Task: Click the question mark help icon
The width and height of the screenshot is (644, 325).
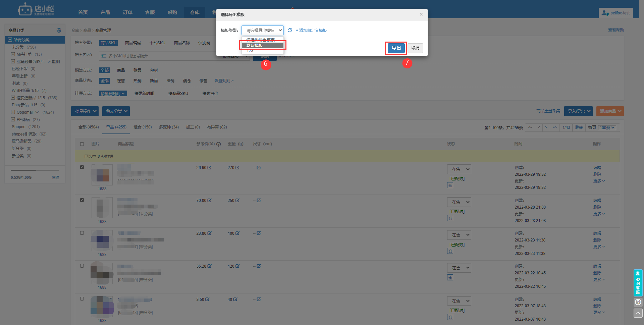Action: 638,302
